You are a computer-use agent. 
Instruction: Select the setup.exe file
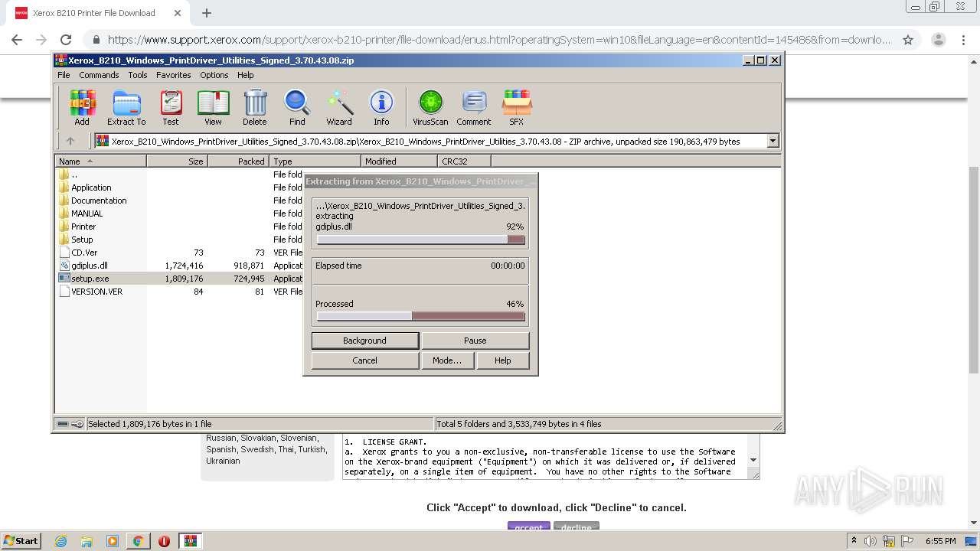tap(90, 279)
